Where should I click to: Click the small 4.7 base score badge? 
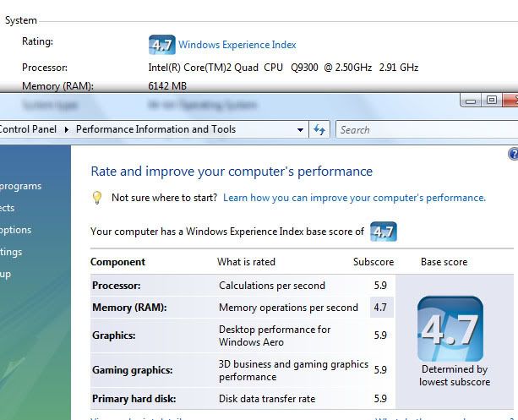pyautogui.click(x=383, y=232)
